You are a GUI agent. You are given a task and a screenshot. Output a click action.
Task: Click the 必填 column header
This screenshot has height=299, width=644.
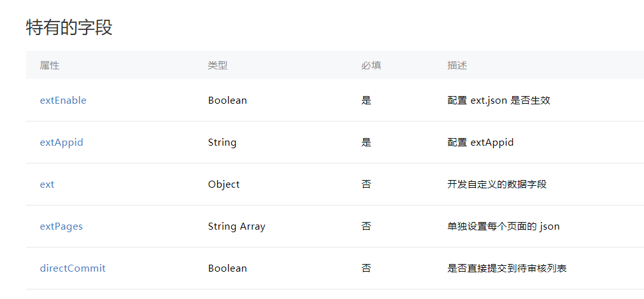pyautogui.click(x=371, y=66)
